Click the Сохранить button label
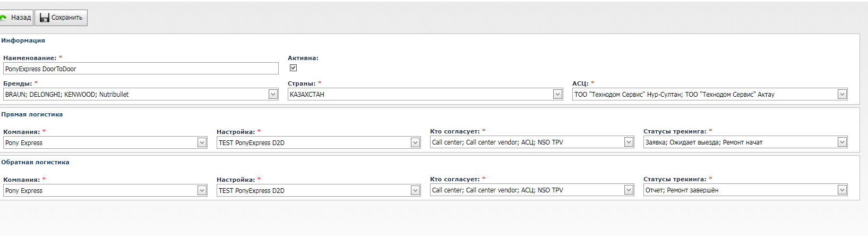This screenshot has width=868, height=236. 67,18
